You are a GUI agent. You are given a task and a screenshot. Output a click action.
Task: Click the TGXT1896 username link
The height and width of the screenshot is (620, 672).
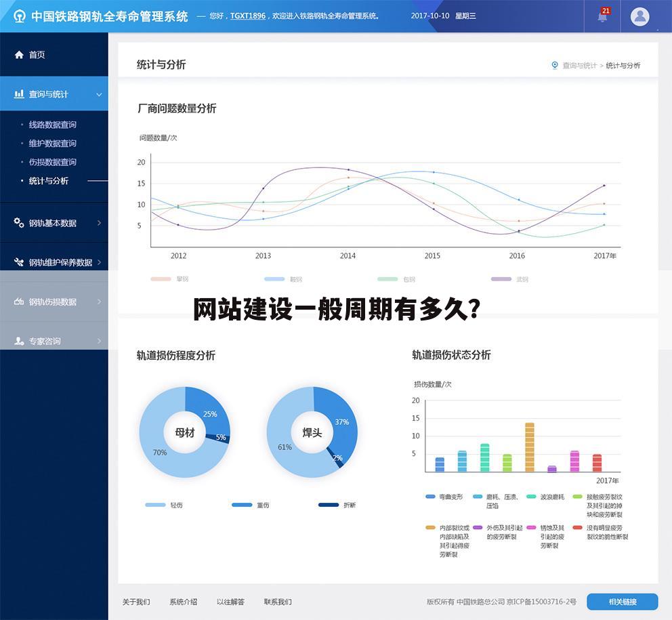tap(248, 16)
